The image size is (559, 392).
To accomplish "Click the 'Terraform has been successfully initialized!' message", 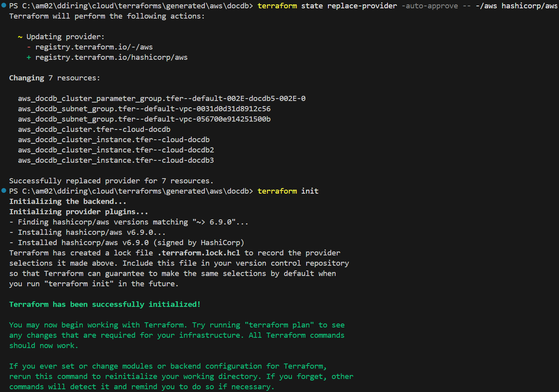I will (x=105, y=304).
